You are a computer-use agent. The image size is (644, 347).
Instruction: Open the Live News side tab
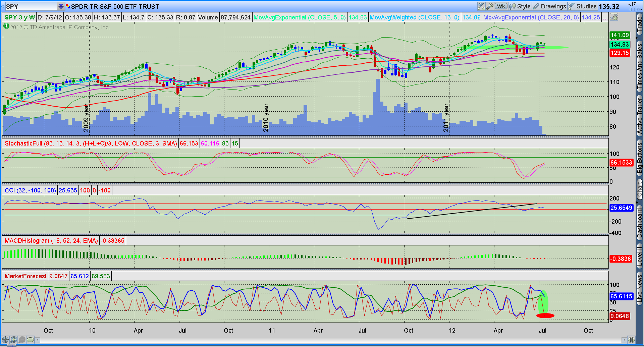point(640,289)
